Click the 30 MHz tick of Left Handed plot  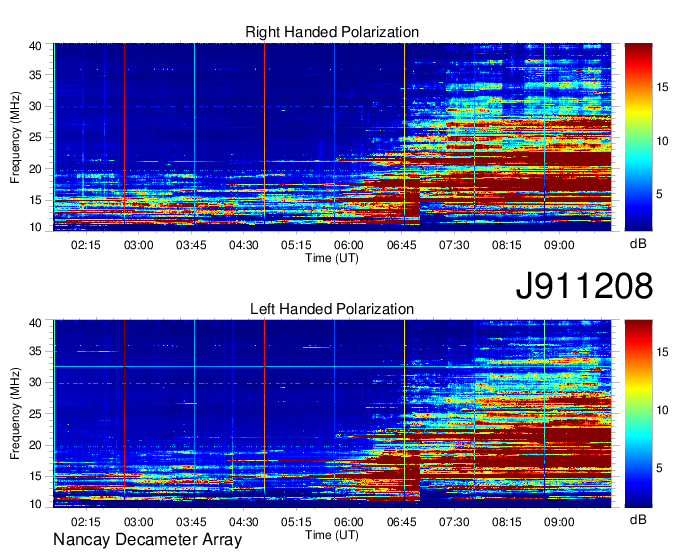pos(35,382)
